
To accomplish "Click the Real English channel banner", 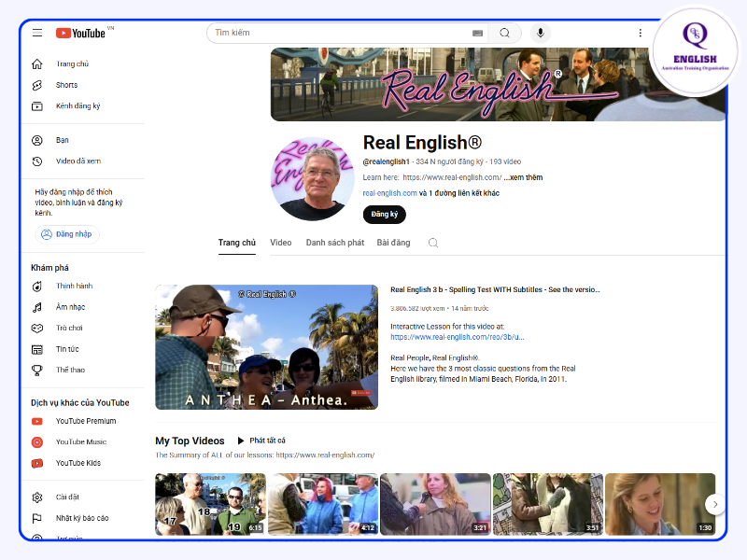I will click(x=498, y=84).
